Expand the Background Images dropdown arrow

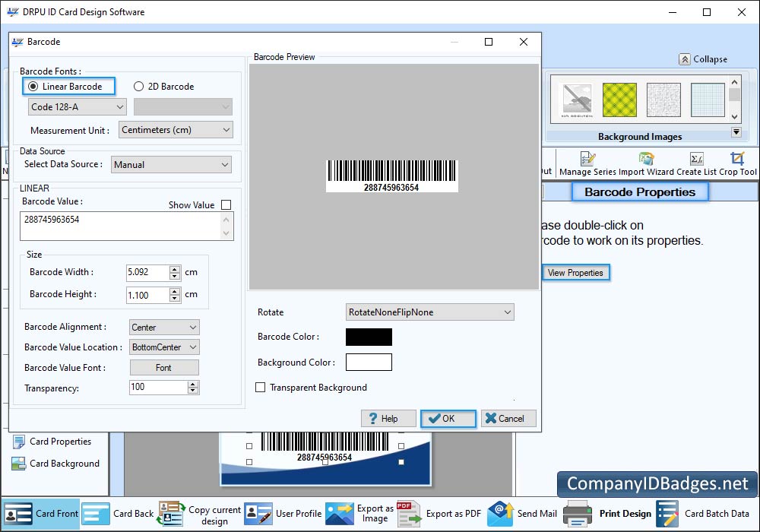click(736, 131)
